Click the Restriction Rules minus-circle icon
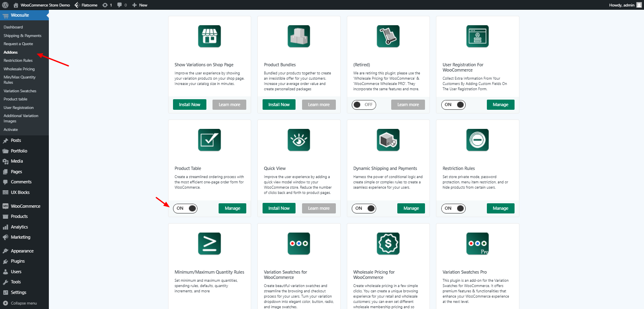 (478, 140)
